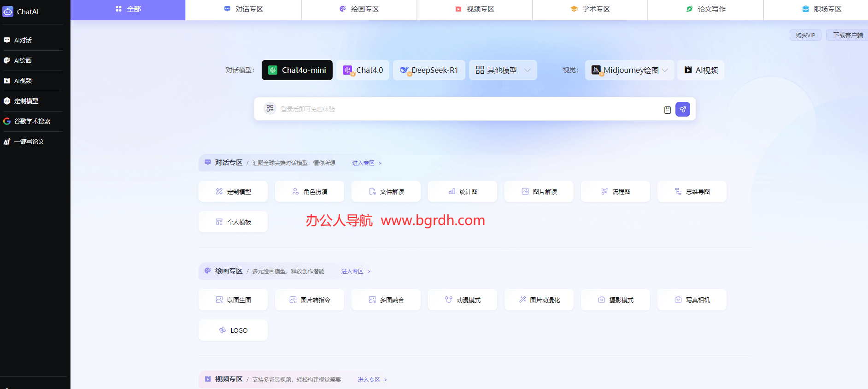This screenshot has width=868, height=389.
Task: Select the DeepSeek-R1 model
Action: 429,70
